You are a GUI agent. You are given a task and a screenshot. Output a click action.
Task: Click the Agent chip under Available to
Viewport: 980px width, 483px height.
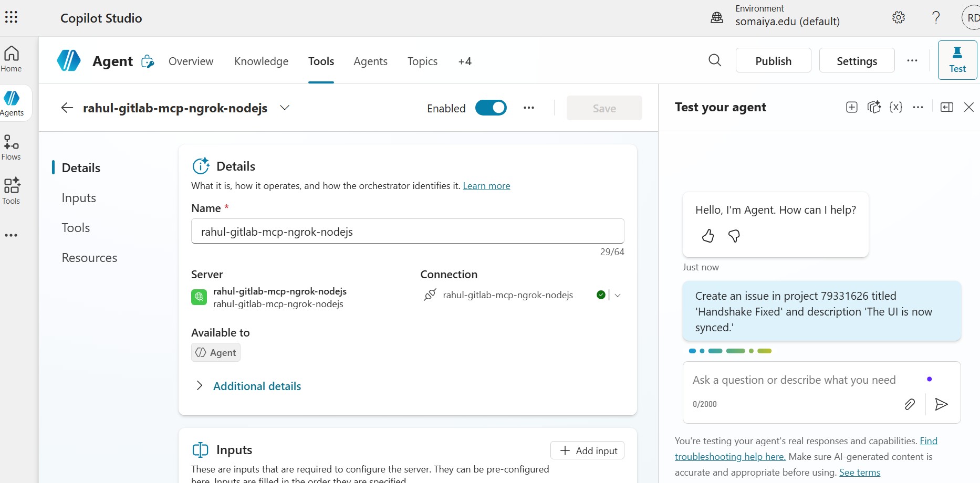(x=216, y=353)
